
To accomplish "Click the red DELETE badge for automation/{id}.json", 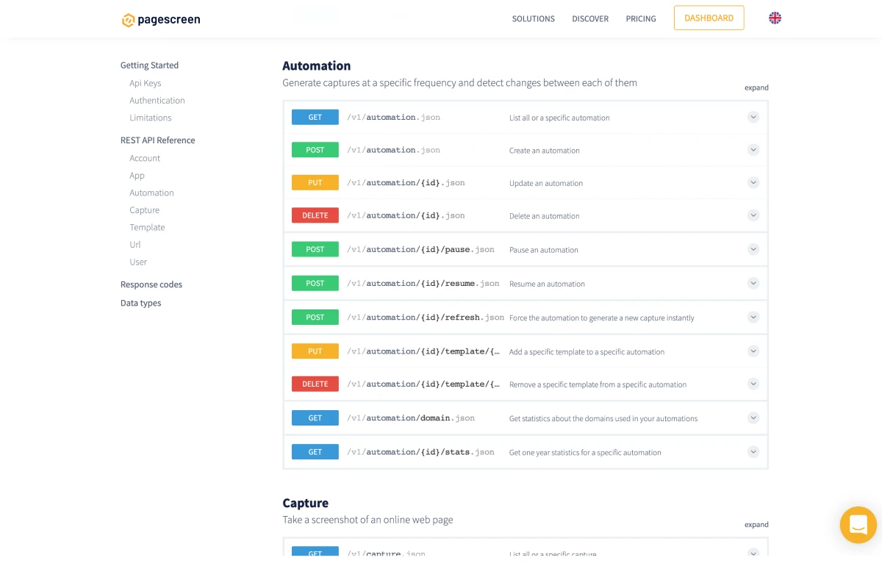I will [x=315, y=215].
